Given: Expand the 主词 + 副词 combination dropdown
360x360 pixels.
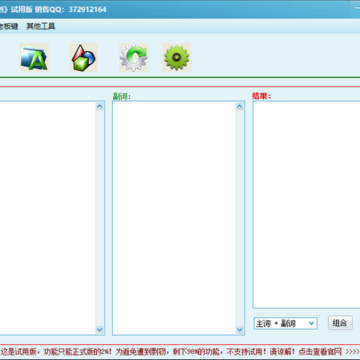Looking at the screenshot, I should pyautogui.click(x=285, y=323).
